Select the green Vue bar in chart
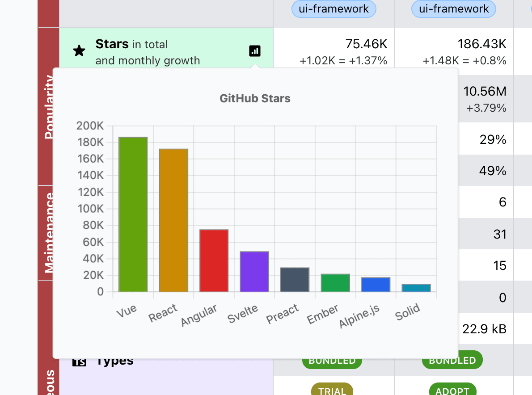Viewport: 532px width, 395px height. 133,214
